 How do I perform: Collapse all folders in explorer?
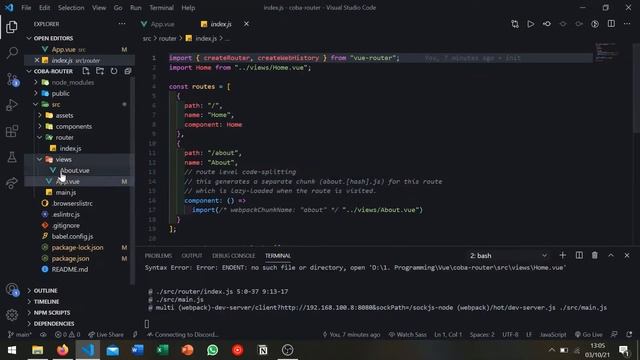(128, 71)
